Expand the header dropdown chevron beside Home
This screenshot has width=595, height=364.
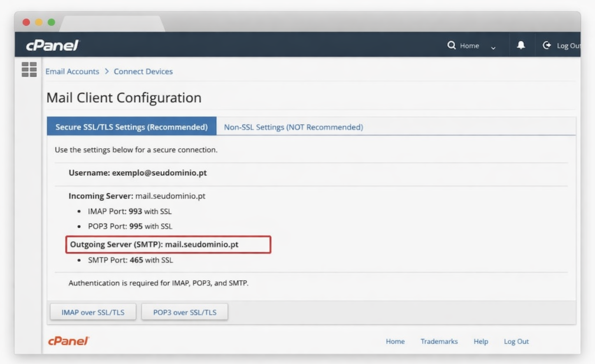click(x=493, y=48)
